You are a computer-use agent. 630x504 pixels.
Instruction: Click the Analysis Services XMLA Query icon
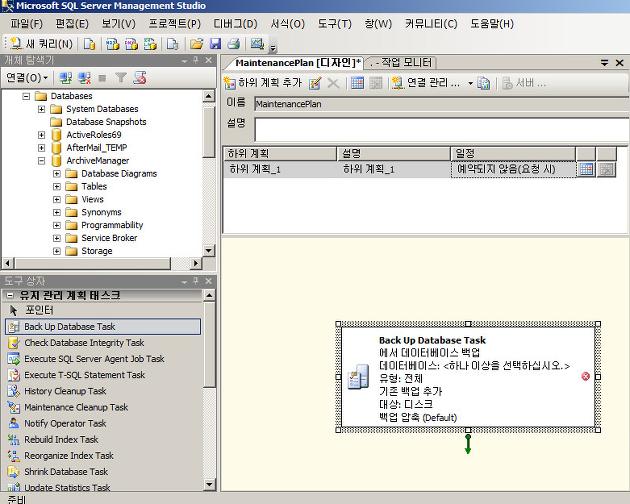coord(150,43)
